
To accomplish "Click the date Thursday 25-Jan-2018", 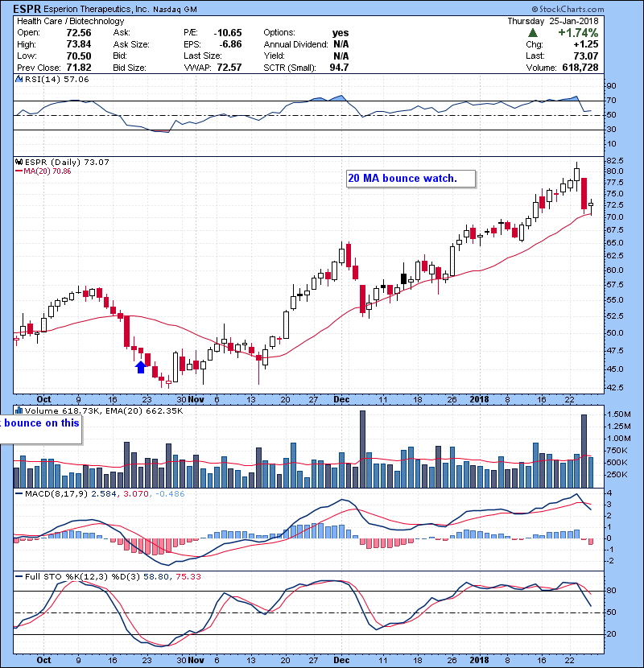I will tap(553, 21).
